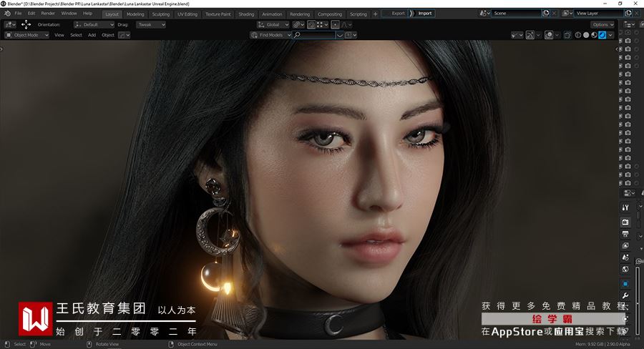Toggle X-ray mode
This screenshot has width=644, height=349.
tap(568, 35)
